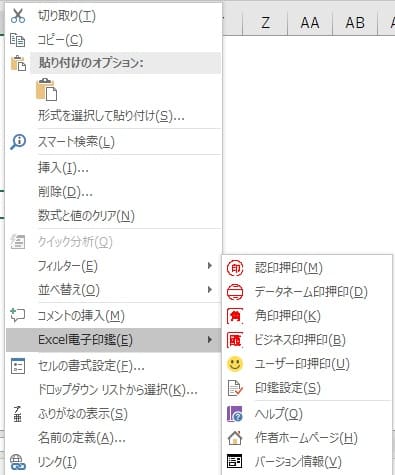Choose 数式と値のクリア(N)
Viewport: 395px width, 475px height.
[x=86, y=216]
